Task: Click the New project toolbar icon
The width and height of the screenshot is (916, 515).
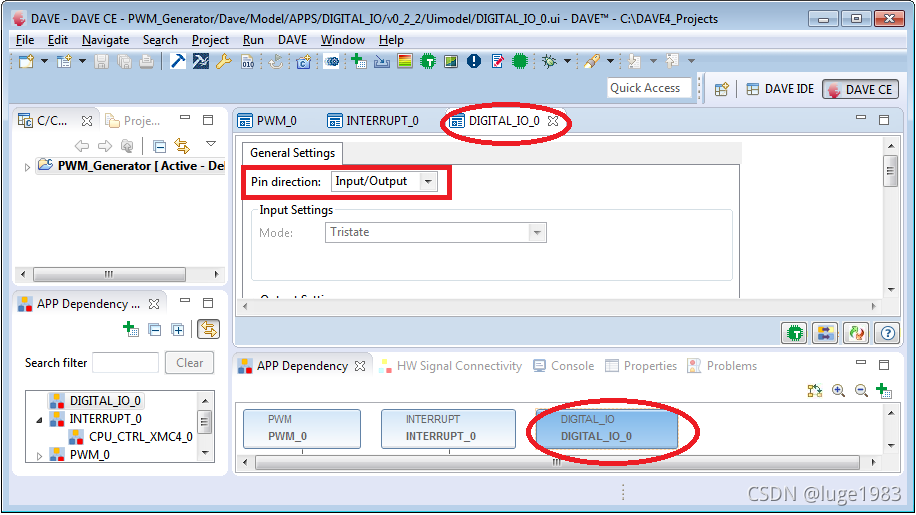Action: click(26, 61)
